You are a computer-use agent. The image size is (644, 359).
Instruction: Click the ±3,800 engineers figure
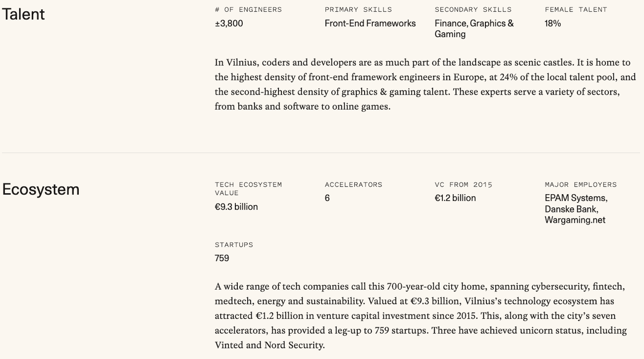pos(229,23)
